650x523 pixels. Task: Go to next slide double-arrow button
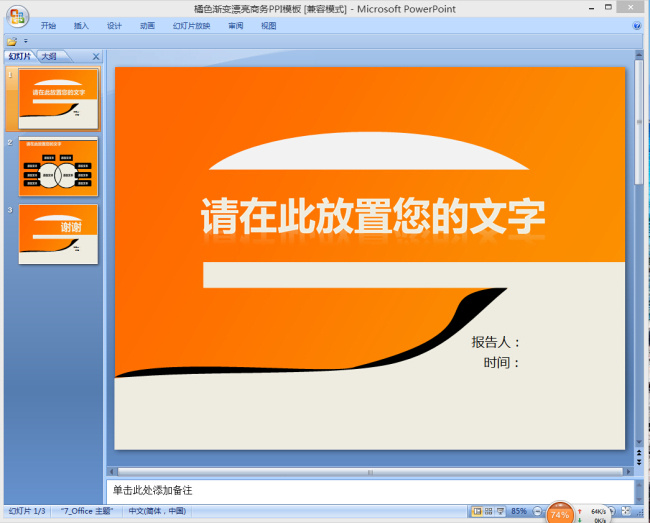point(639,462)
